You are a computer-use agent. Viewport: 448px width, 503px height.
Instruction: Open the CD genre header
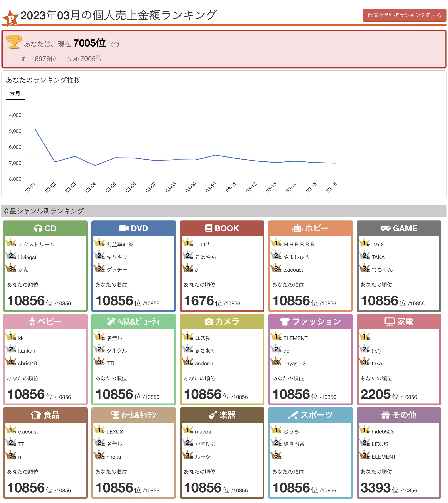(x=45, y=228)
